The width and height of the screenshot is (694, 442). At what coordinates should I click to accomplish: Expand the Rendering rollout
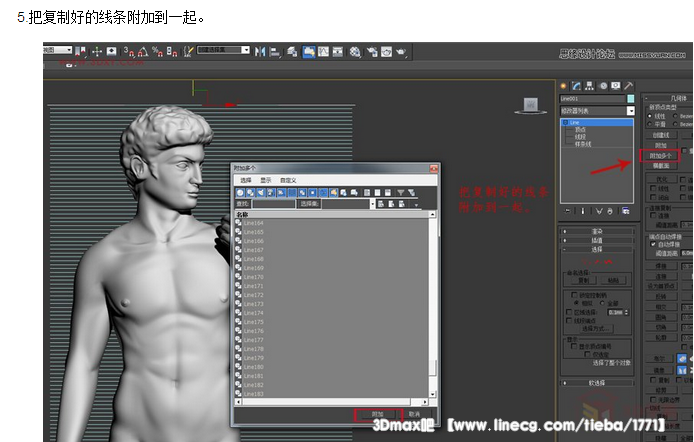coord(597,231)
